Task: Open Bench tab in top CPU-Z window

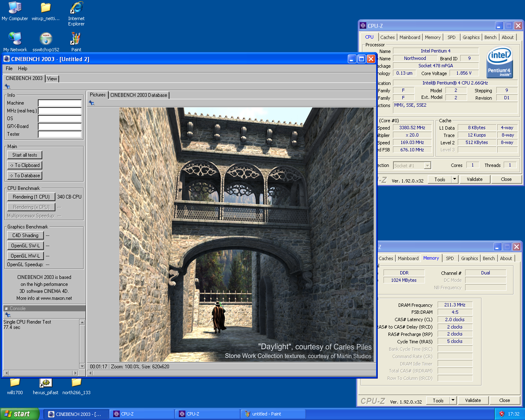Action: 490,37
